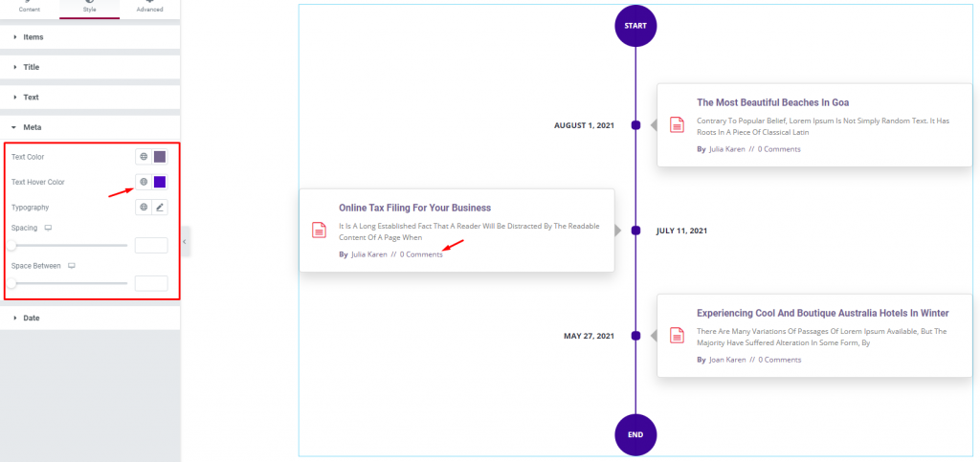The image size is (980, 462).
Task: Collapse the sidebar panel with the arrow handle
Action: point(186,242)
